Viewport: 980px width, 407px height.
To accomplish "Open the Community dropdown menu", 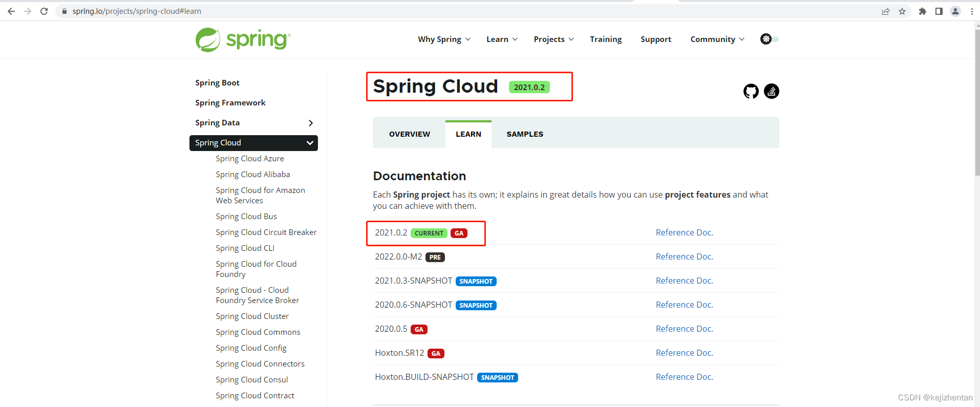I will [717, 39].
